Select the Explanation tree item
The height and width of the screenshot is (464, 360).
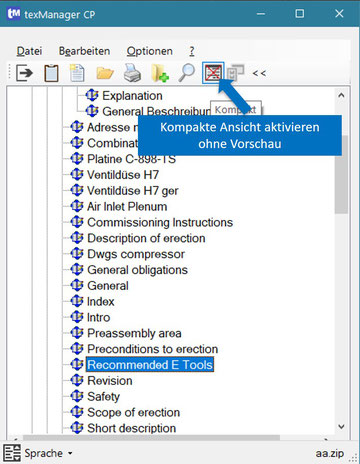click(132, 96)
